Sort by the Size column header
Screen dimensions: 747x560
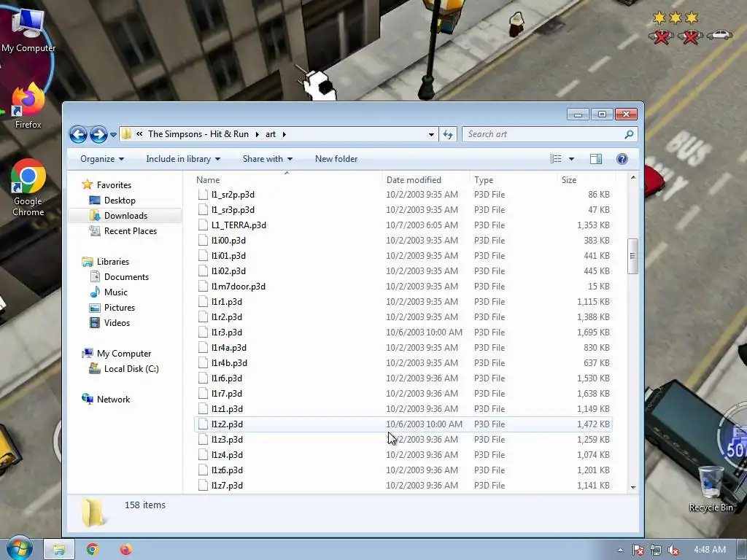point(586,180)
